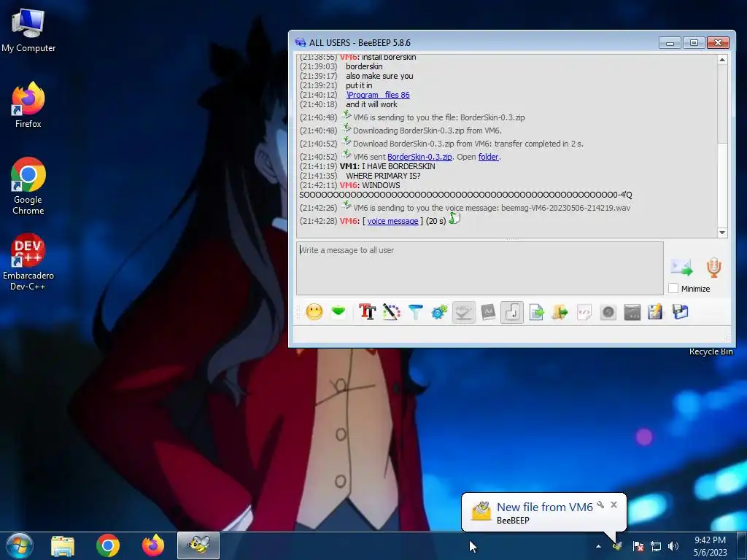Click the BeeBEEP system tray icon
The height and width of the screenshot is (560, 747).
(617, 546)
